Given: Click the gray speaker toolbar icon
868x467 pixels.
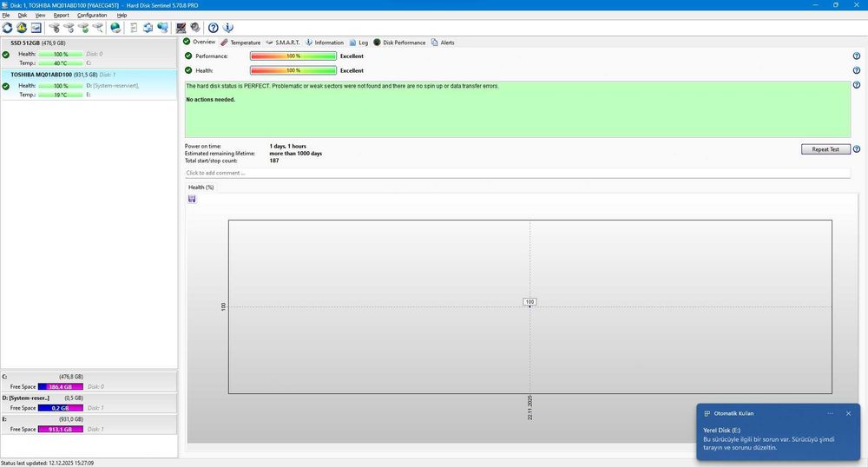Looking at the screenshot, I should 194,28.
